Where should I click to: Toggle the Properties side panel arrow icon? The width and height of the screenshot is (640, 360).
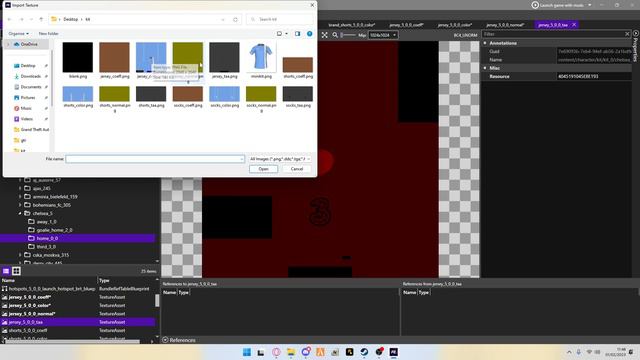pos(636,33)
